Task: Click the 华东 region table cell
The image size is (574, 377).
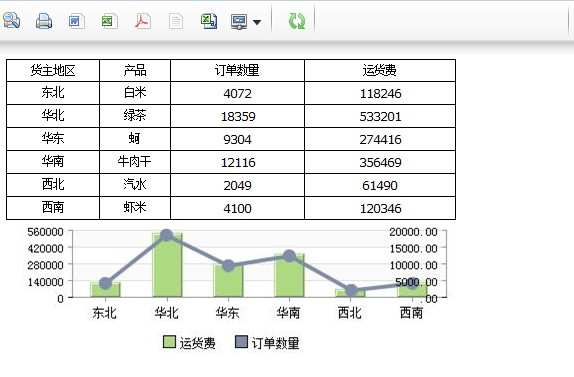Action: (x=53, y=139)
